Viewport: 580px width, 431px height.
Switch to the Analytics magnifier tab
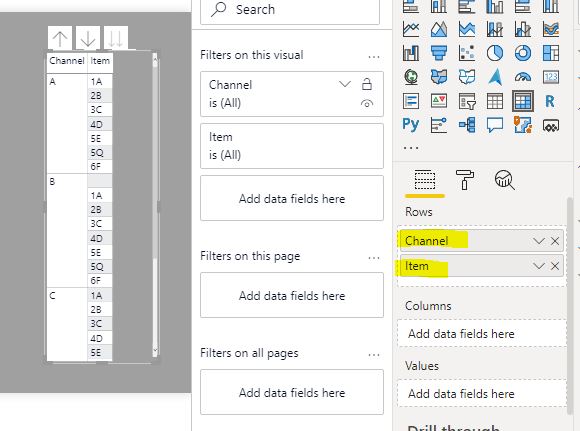point(505,180)
